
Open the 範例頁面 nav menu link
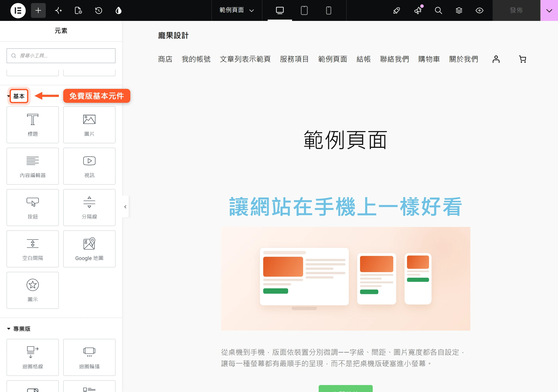332,59
